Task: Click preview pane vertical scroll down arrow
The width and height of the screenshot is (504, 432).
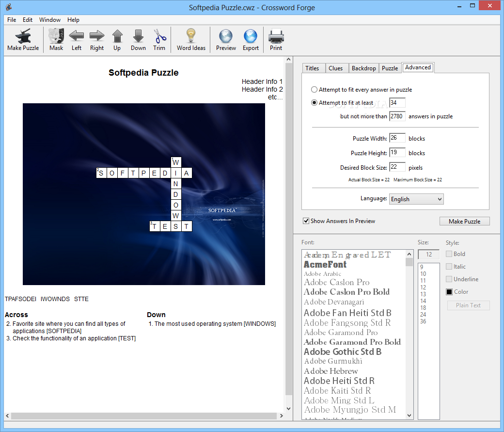Action: pos(288,409)
